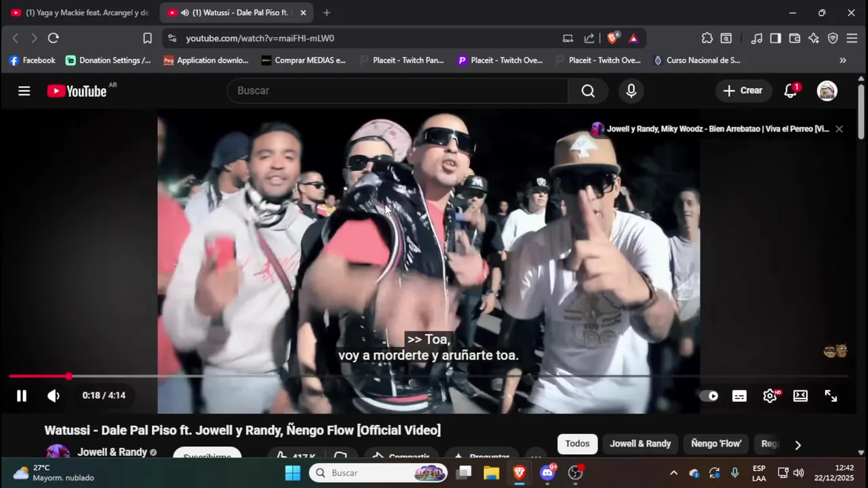
Task: Open suggested video Jowell y Randy Bien Arrebatao
Action: point(711,129)
